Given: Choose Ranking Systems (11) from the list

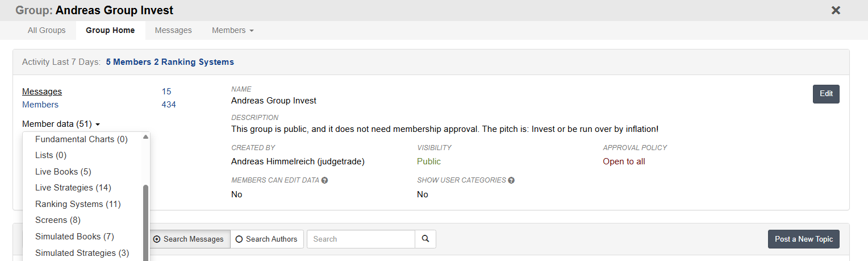Looking at the screenshot, I should point(78,204).
